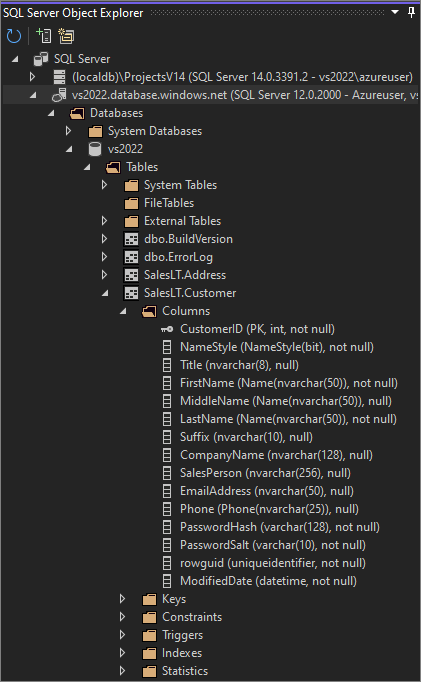Screen dimensions: 421x682
Task: Select the Indexes folder label
Action: [182, 653]
